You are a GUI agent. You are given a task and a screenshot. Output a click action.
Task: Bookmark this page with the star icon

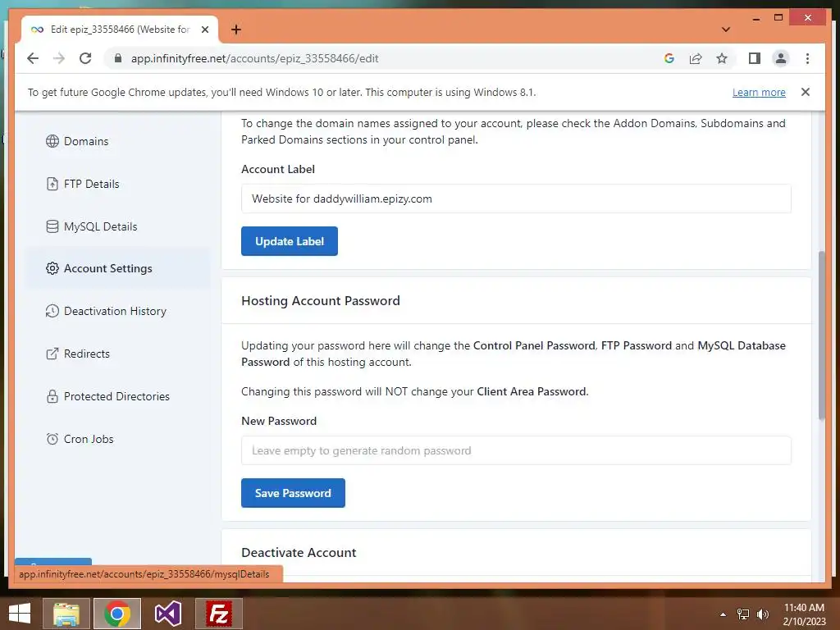pos(722,58)
